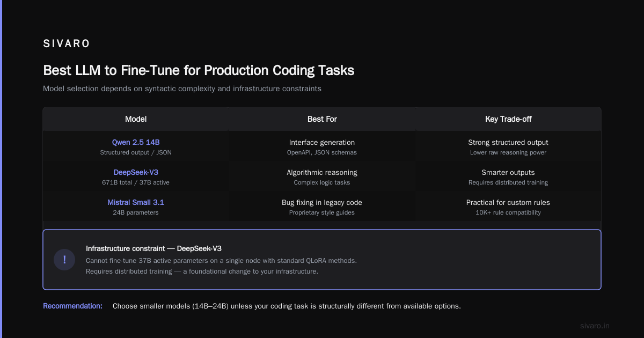Viewport: 644px width, 338px height.
Task: Select the 'Smarter outputs' cell
Action: pyautogui.click(x=508, y=172)
